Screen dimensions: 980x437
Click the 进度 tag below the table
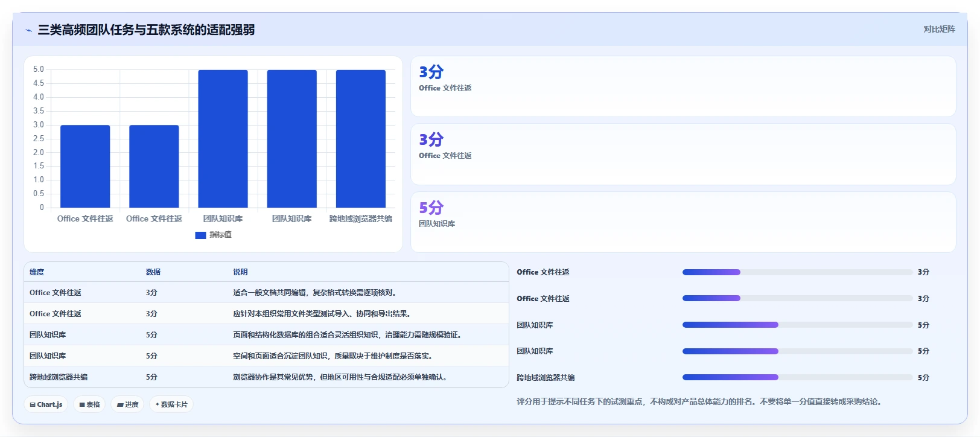[127, 404]
